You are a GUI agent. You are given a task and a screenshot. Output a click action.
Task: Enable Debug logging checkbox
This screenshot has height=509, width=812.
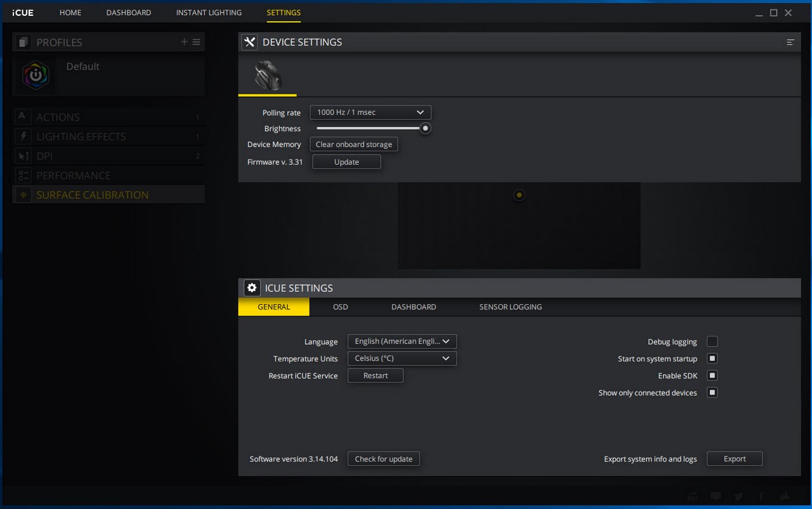[x=712, y=342]
